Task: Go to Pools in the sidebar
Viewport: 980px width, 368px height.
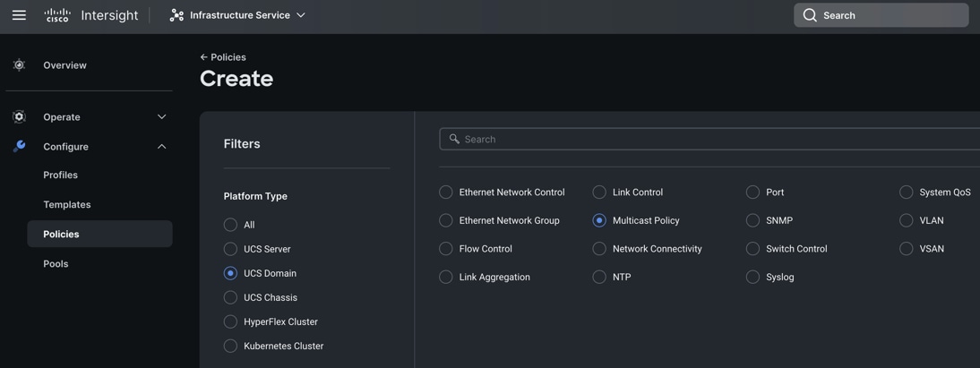Action: (56, 264)
